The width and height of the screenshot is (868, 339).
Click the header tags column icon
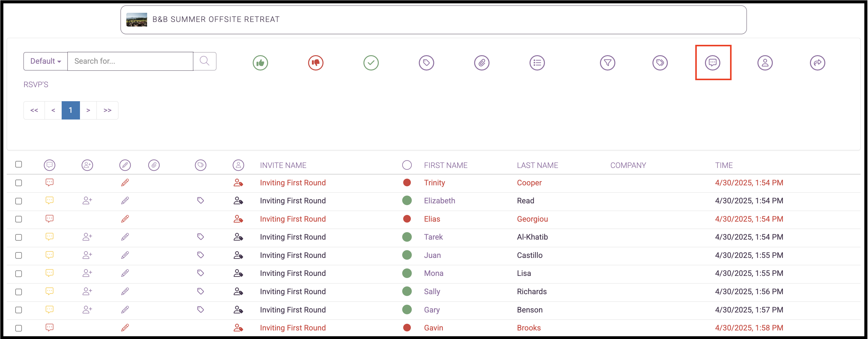(201, 165)
